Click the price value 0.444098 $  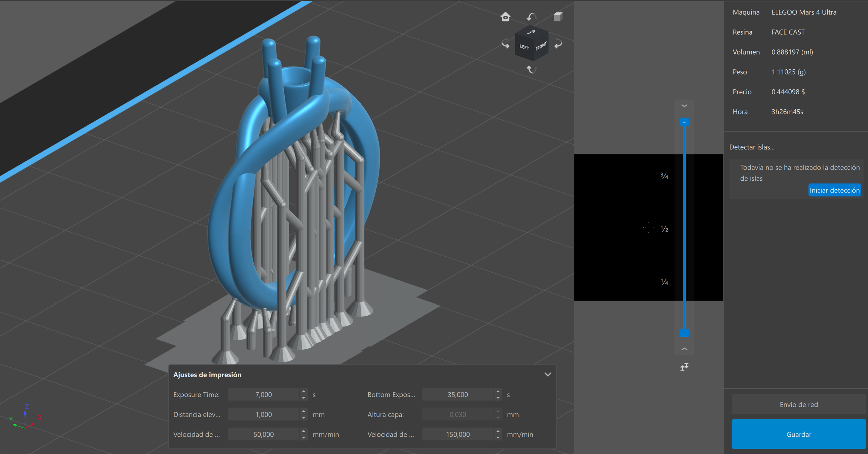(788, 92)
